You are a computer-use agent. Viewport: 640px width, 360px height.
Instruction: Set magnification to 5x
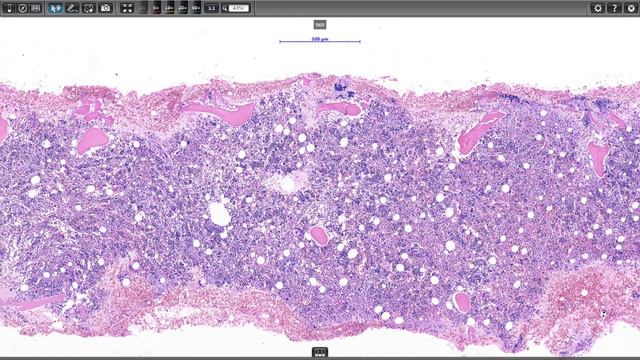click(156, 8)
